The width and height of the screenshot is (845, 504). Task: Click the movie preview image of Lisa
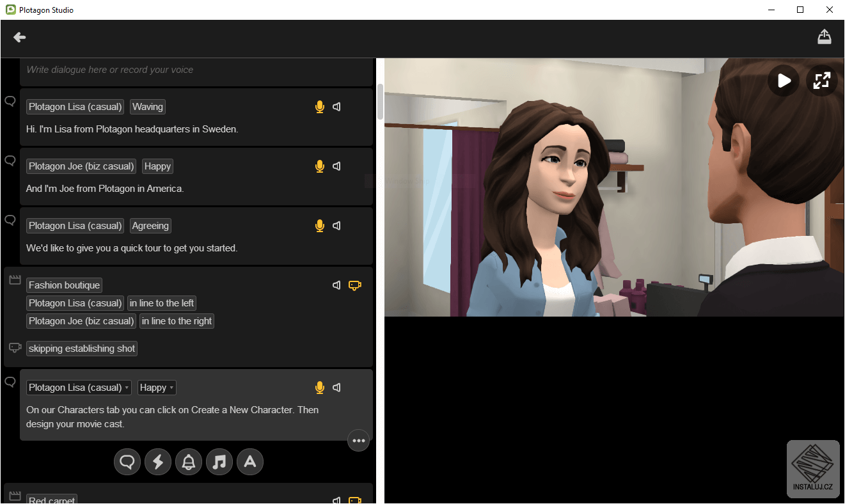pos(614,187)
